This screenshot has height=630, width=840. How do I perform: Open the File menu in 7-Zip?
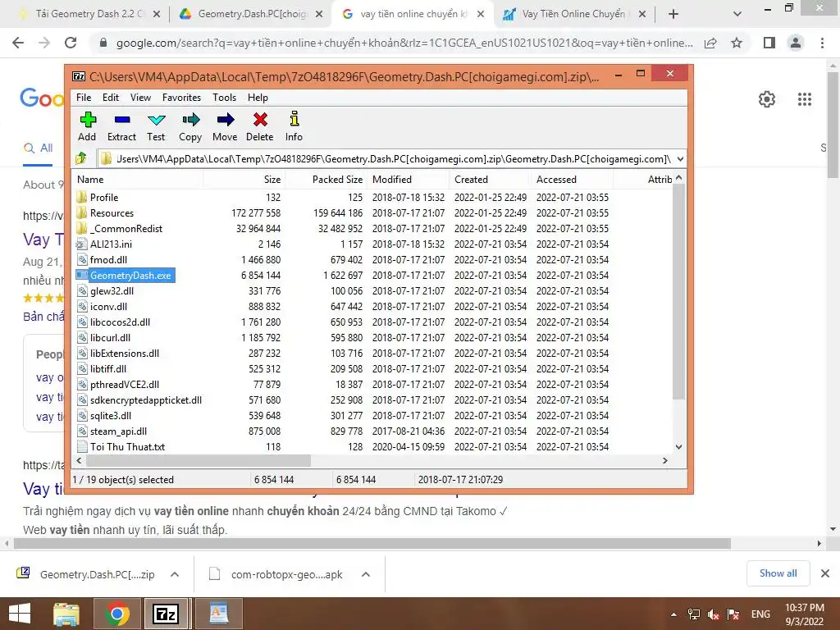click(84, 98)
